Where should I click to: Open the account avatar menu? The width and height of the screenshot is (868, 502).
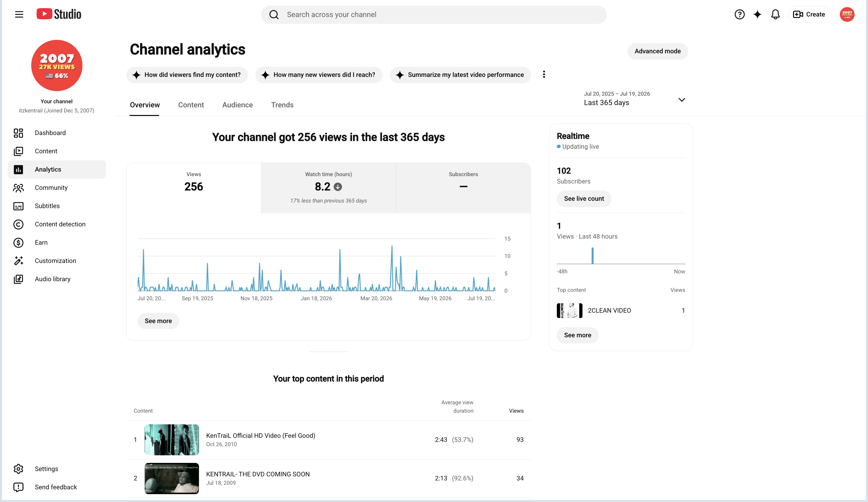click(847, 14)
